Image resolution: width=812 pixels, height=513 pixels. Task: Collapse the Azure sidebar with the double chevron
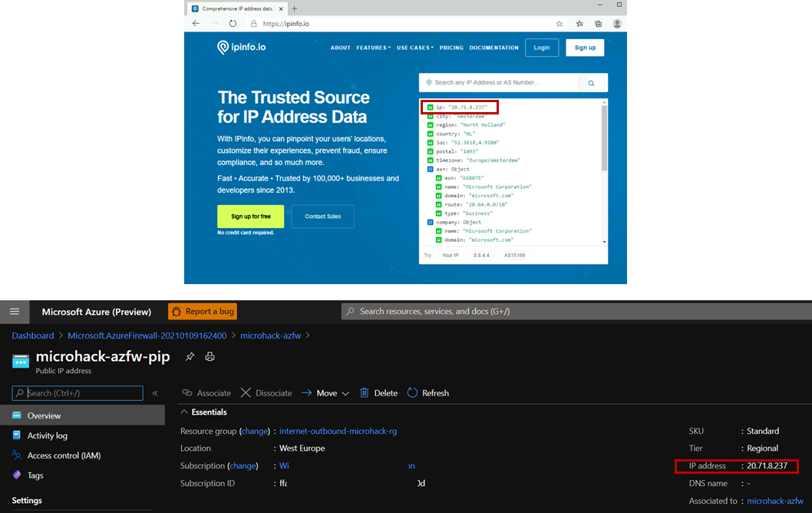tap(155, 393)
